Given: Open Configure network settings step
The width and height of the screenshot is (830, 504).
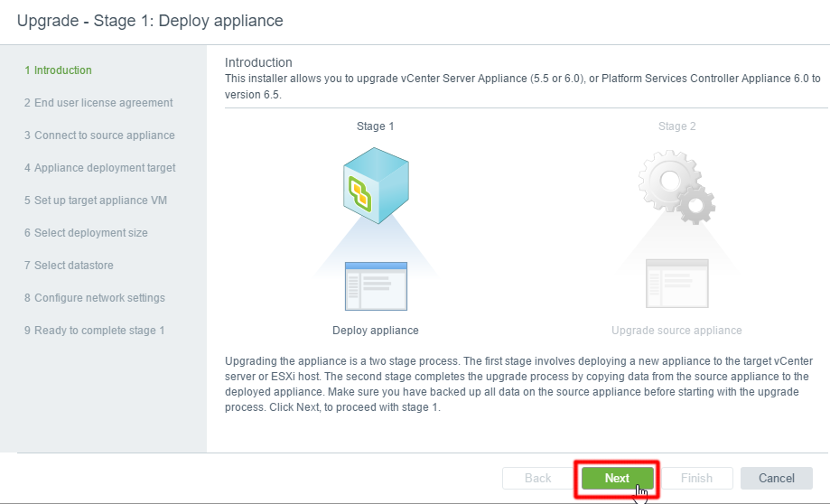Looking at the screenshot, I should click(94, 298).
